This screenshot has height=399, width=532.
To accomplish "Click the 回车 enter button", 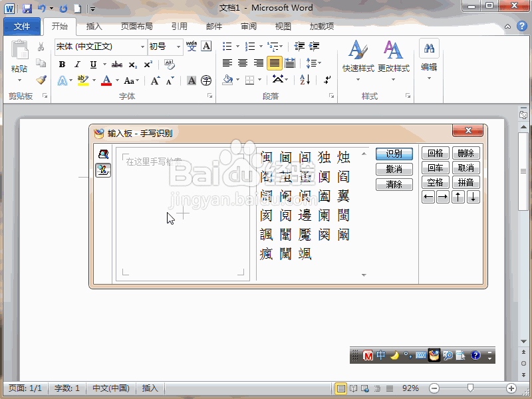I will click(436, 168).
